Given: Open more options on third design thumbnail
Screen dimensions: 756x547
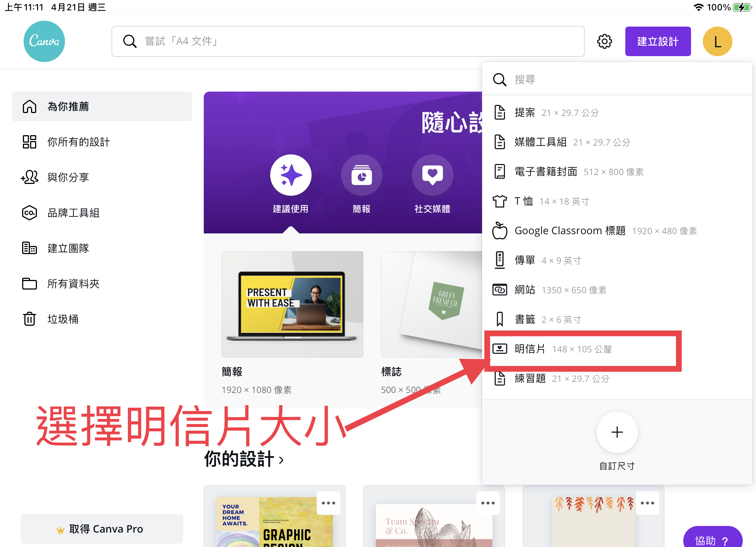Looking at the screenshot, I should (x=647, y=503).
